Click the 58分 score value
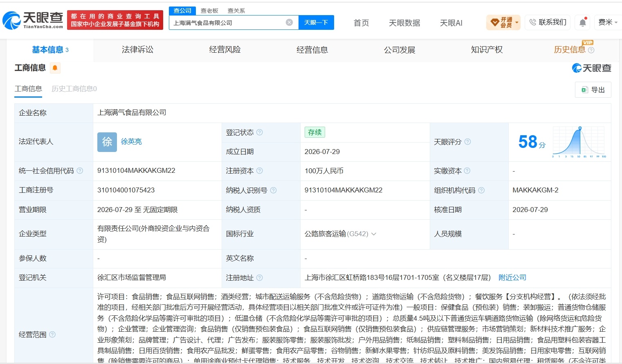This screenshot has height=364, width=622. (532, 142)
